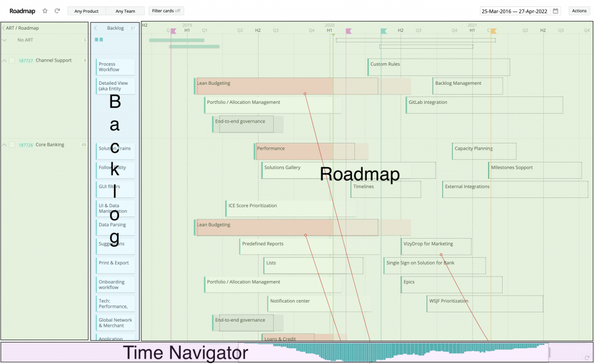Tick the Core Banking checkbox
The height and width of the screenshot is (364, 595).
point(12,145)
